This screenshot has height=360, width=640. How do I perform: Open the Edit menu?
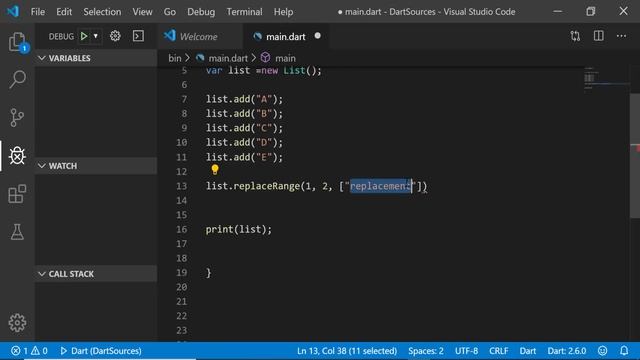[x=64, y=12]
